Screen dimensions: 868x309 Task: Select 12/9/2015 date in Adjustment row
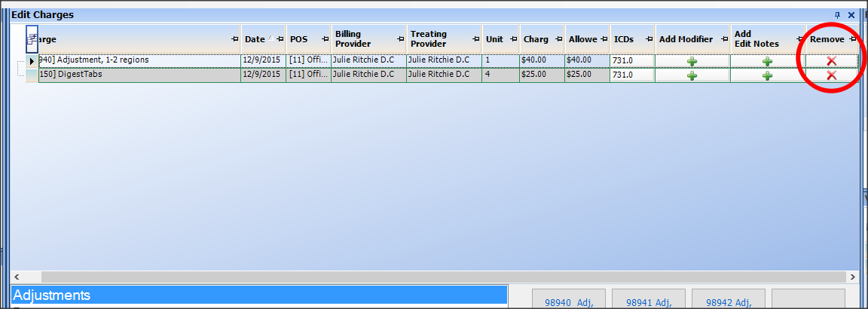pyautogui.click(x=264, y=60)
